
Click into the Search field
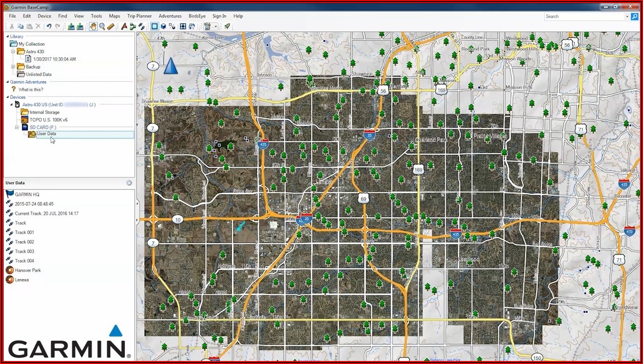point(584,16)
